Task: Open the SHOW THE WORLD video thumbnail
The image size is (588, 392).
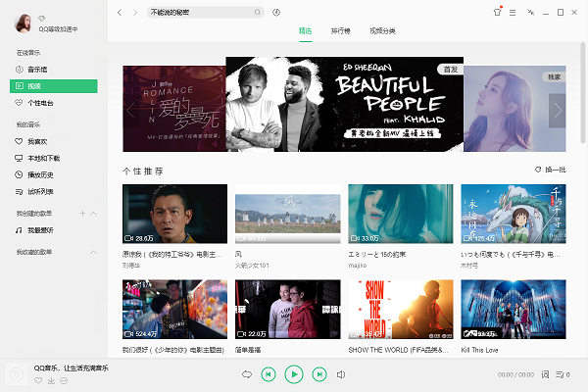Action: [x=401, y=309]
